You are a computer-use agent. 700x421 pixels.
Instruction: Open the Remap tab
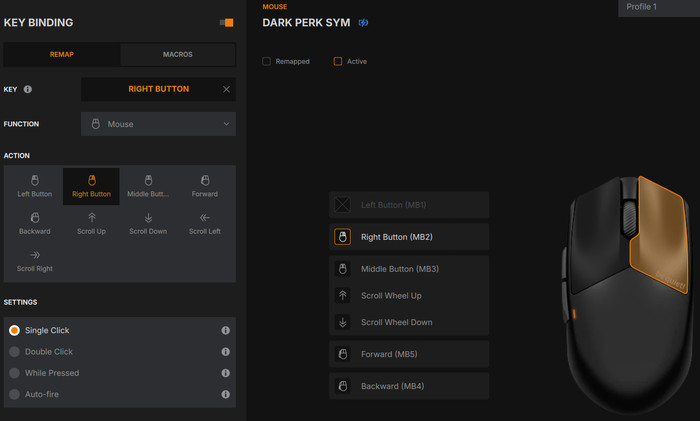coord(62,54)
